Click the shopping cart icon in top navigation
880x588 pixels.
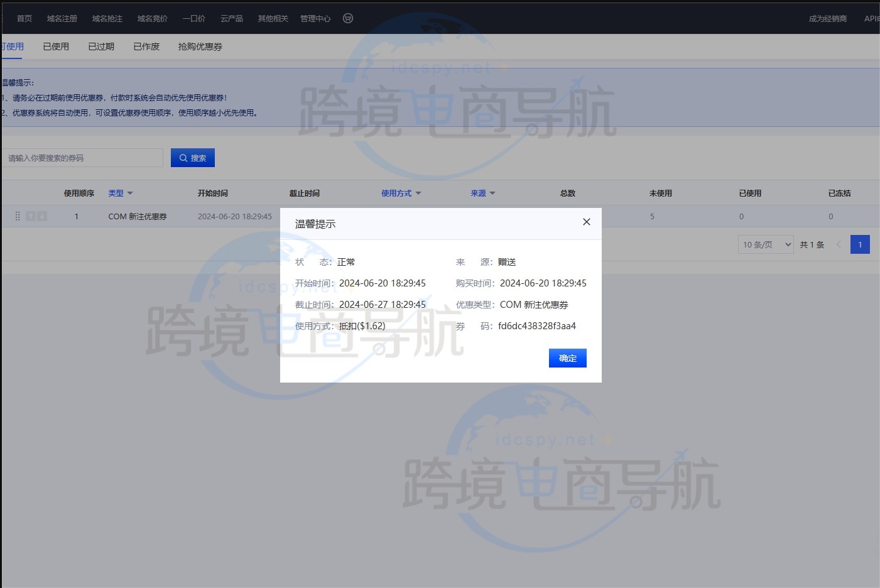(x=348, y=18)
